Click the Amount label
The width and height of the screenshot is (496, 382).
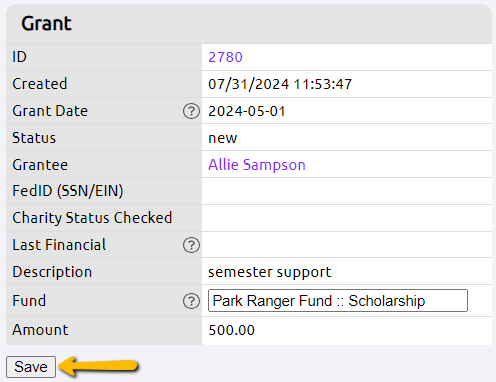tap(40, 330)
